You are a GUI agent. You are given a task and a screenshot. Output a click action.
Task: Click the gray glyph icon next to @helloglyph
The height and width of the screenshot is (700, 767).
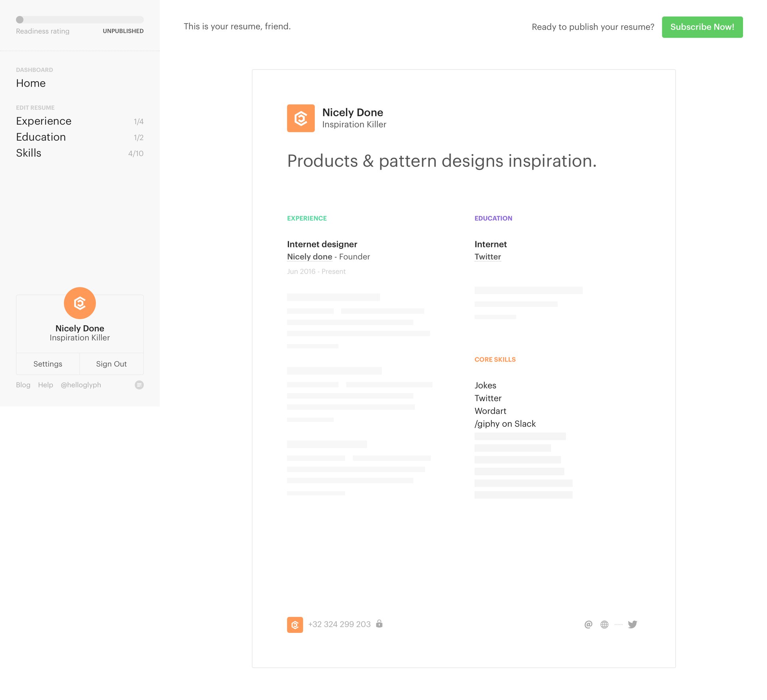[x=139, y=385]
